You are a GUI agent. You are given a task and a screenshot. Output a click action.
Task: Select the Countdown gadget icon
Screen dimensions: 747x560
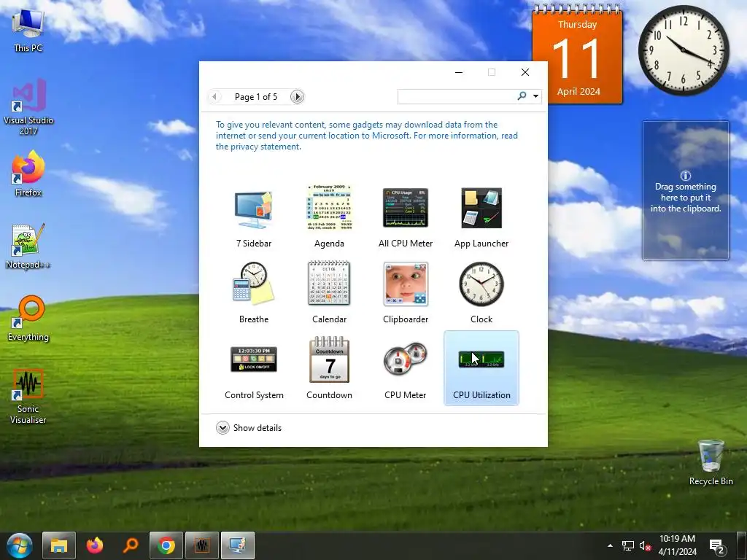click(x=329, y=359)
